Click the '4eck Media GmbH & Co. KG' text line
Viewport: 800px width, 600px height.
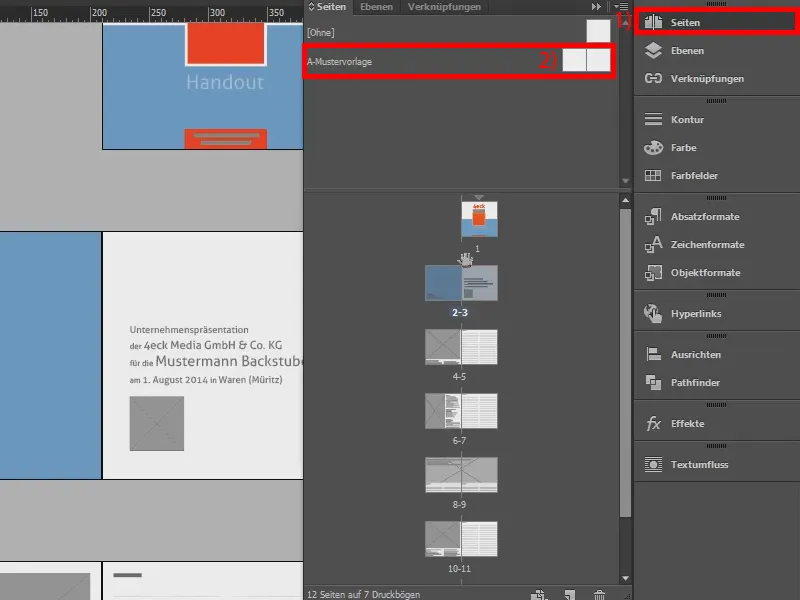213,345
